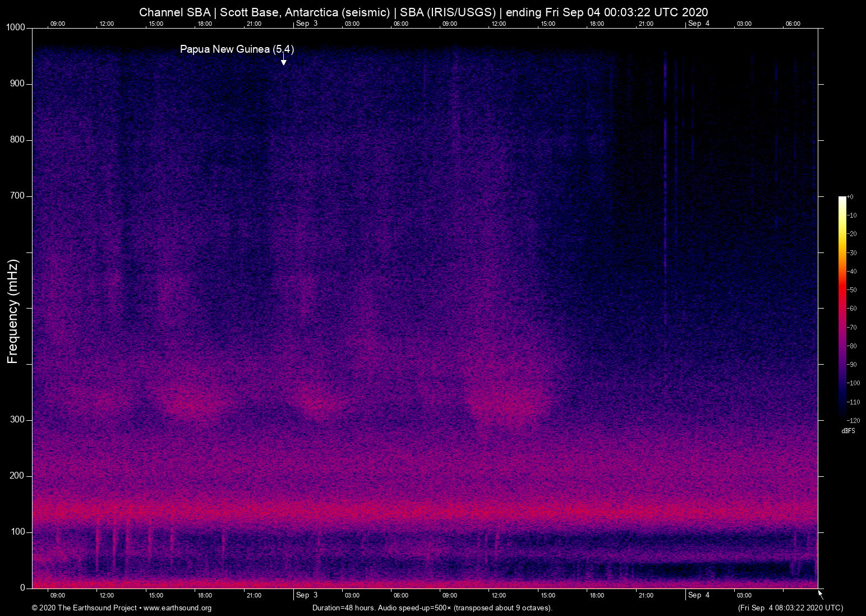Screen dimensions: 866x616
Task: Click the dBFS color scale bar
Action: tap(842, 307)
